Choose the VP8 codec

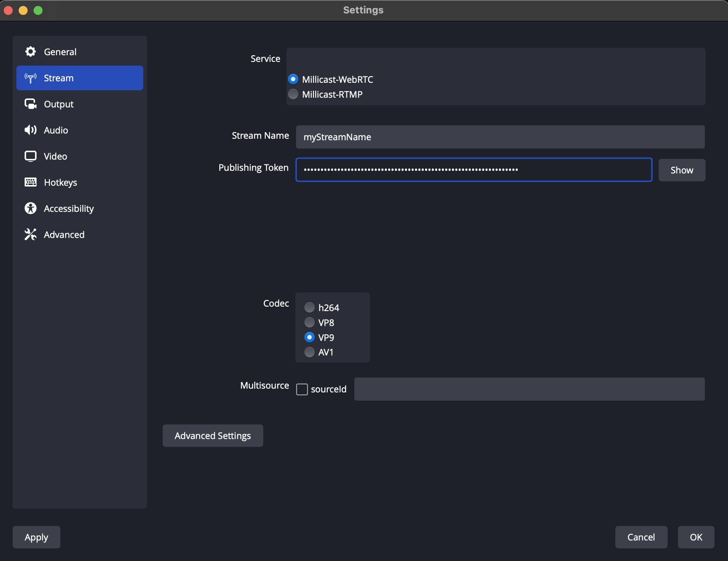(310, 322)
